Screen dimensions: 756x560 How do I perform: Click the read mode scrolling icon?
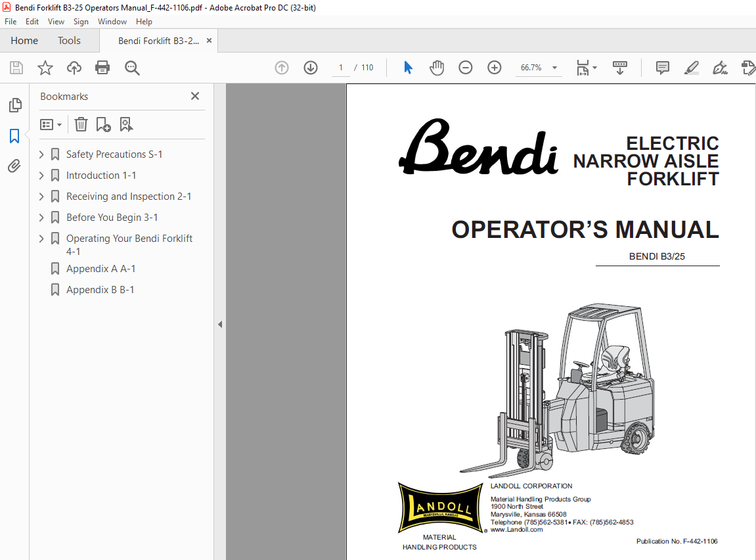coord(620,68)
